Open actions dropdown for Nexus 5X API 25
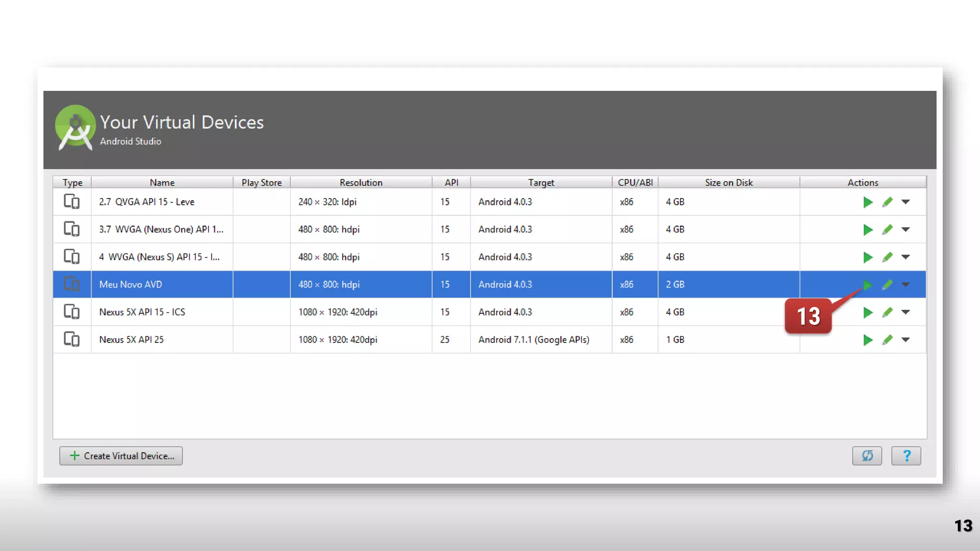Viewport: 980px width, 551px height. pyautogui.click(x=905, y=340)
